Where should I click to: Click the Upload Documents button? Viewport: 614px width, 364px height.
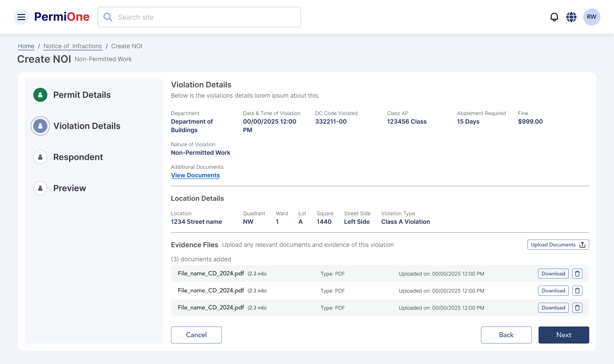558,245
